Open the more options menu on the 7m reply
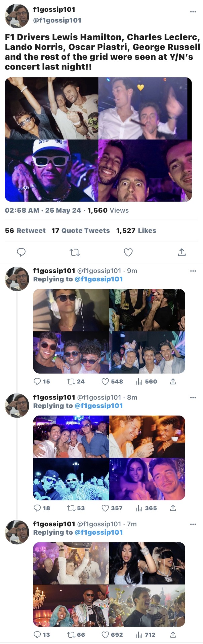This screenshot has height=644, width=203. pyautogui.click(x=193, y=524)
